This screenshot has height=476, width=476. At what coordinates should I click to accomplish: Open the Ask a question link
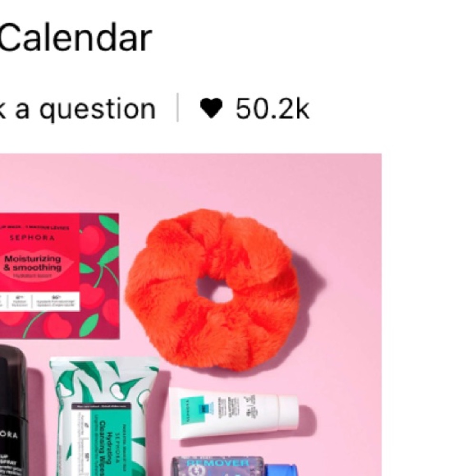point(78,109)
